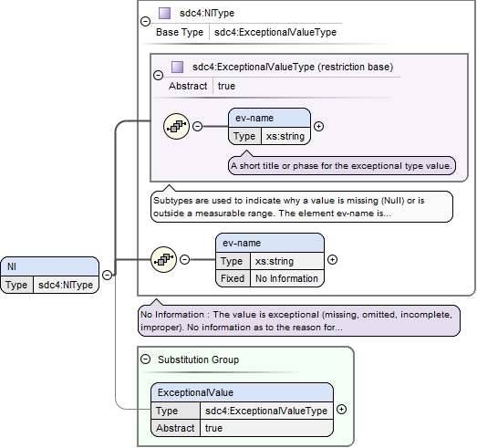Viewport: 477px width, 448px height.
Task: Collapse the Substitution Group panel
Action: coord(145,359)
